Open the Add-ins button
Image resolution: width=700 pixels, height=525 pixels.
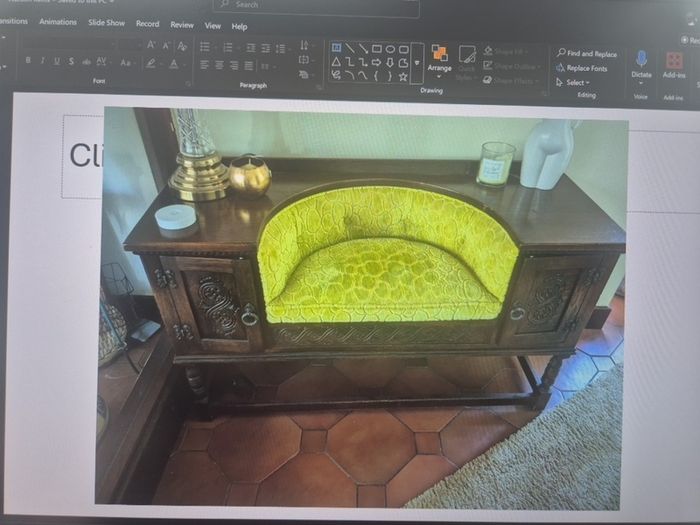click(674, 66)
